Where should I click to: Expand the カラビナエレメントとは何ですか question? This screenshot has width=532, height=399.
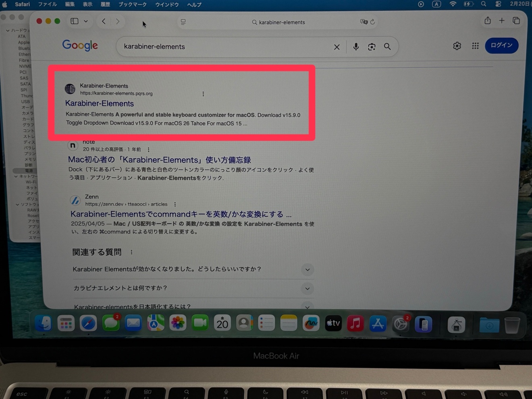tap(307, 288)
